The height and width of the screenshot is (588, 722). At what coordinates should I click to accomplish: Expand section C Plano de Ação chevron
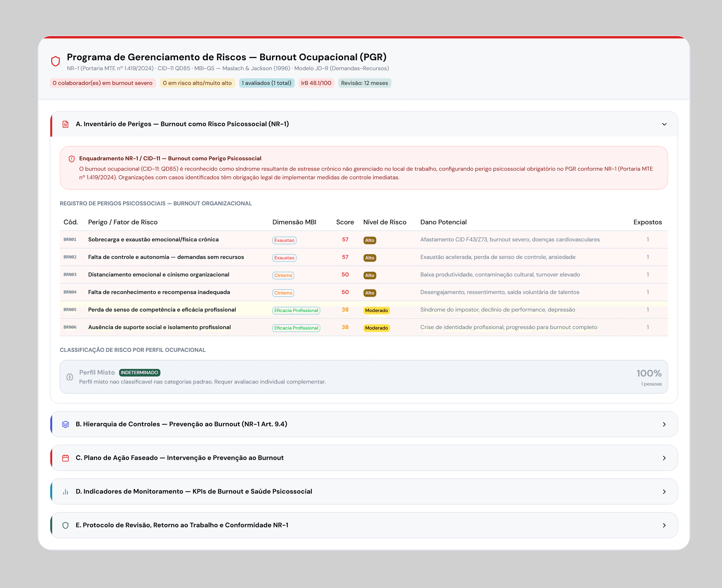(664, 458)
